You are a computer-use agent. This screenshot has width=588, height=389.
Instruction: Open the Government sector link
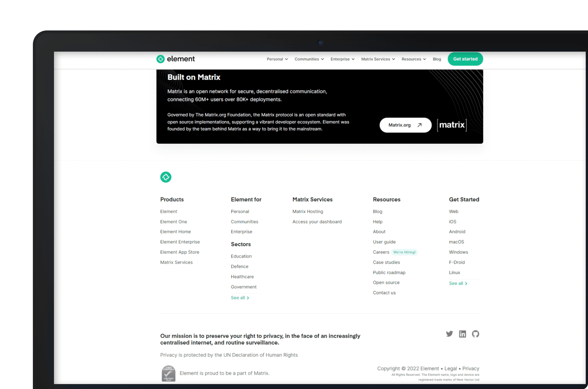coord(243,287)
